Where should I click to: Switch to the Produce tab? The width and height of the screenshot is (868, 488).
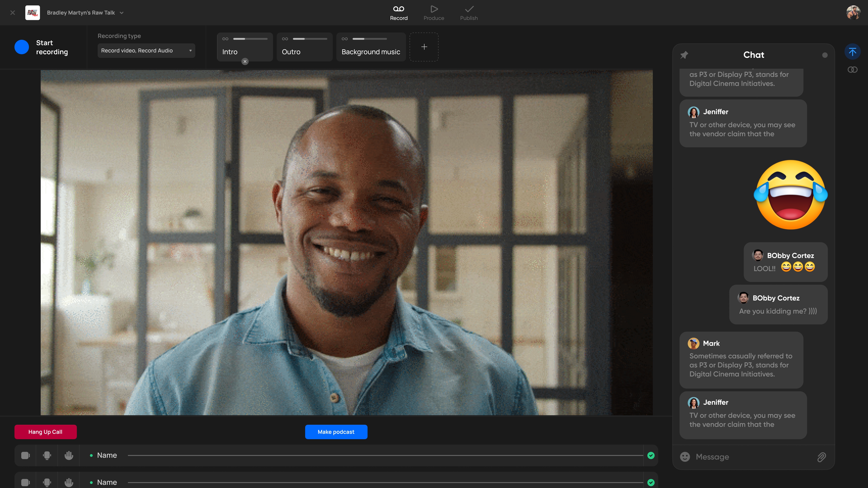pyautogui.click(x=434, y=13)
